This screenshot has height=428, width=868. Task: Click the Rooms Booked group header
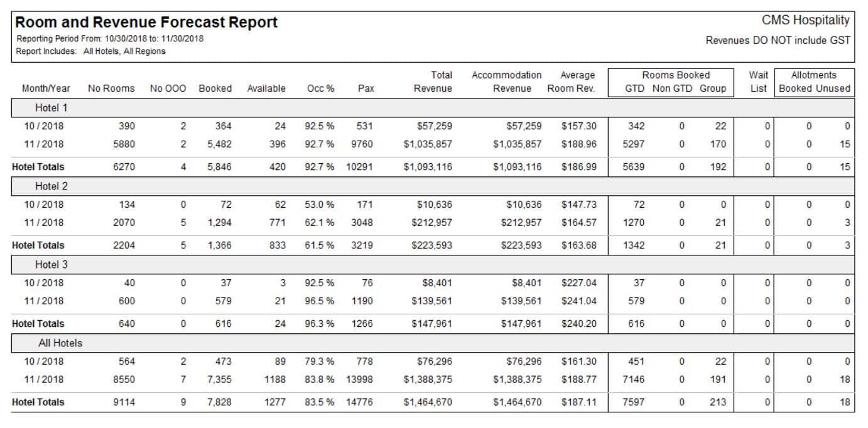pyautogui.click(x=676, y=75)
